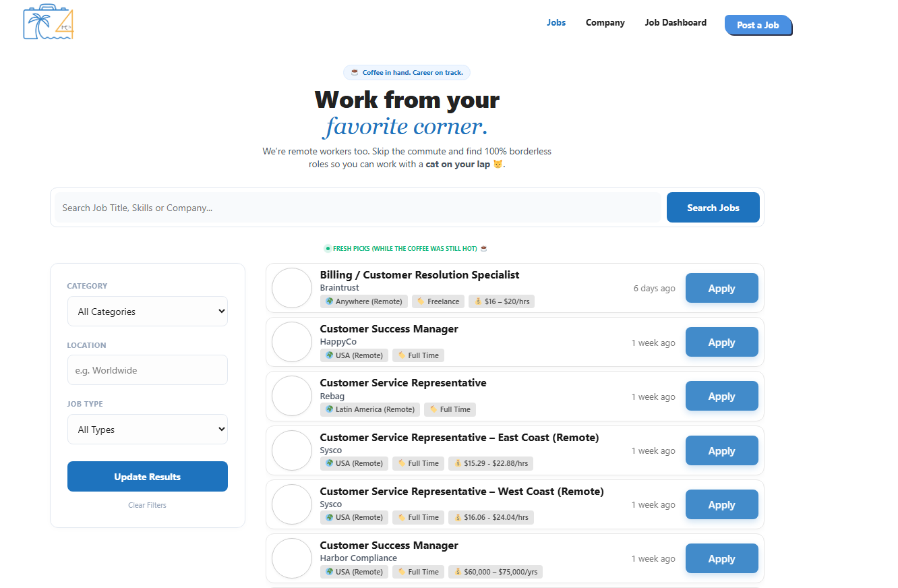Click the palm tree site logo
Screen dimensions: 898x588
coord(49,23)
